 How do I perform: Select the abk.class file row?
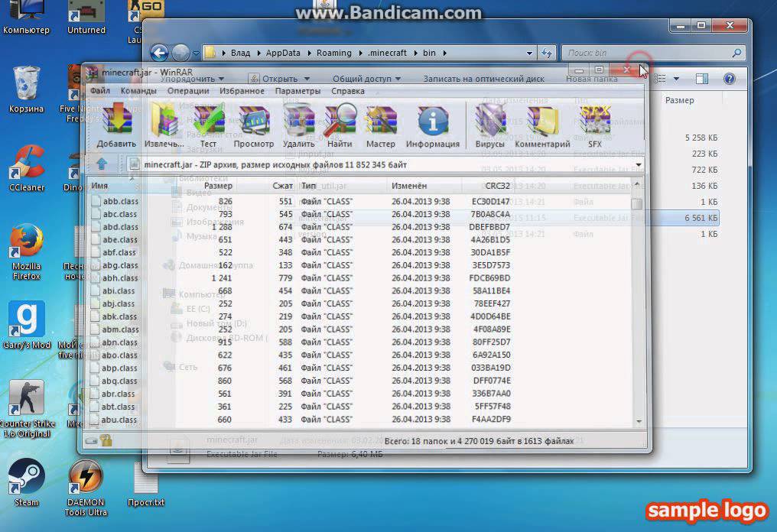[301, 316]
